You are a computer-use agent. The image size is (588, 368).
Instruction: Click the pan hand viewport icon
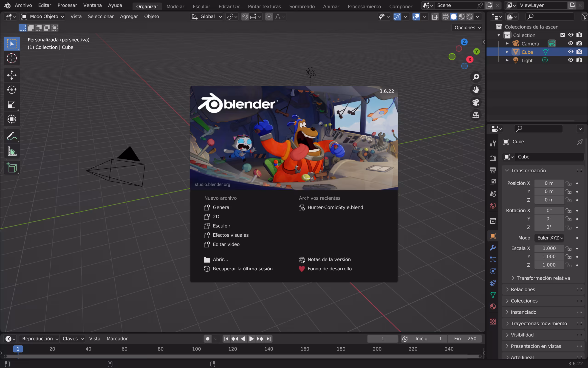[476, 90]
